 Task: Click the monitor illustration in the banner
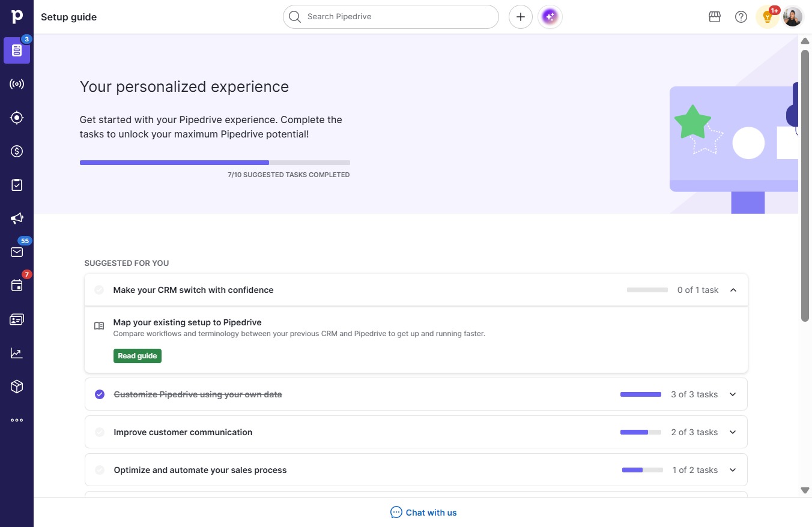[x=734, y=149]
